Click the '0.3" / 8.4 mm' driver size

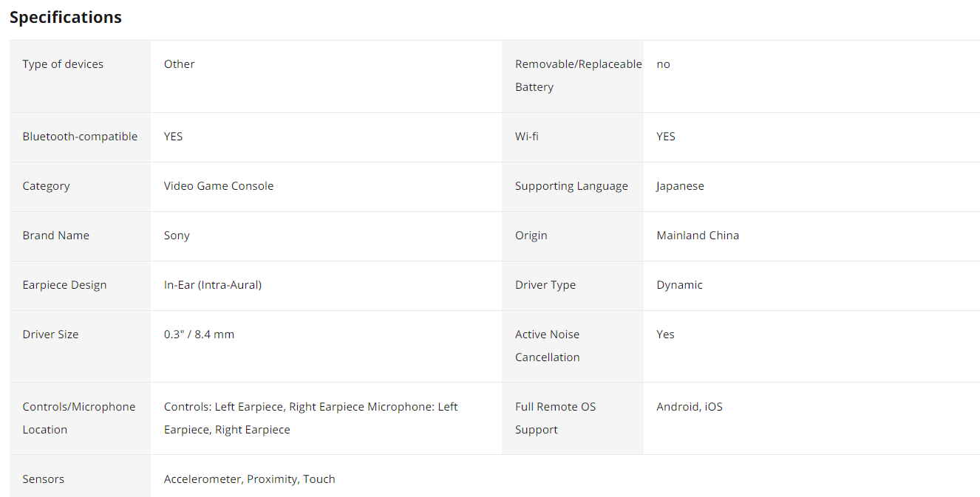tap(199, 335)
